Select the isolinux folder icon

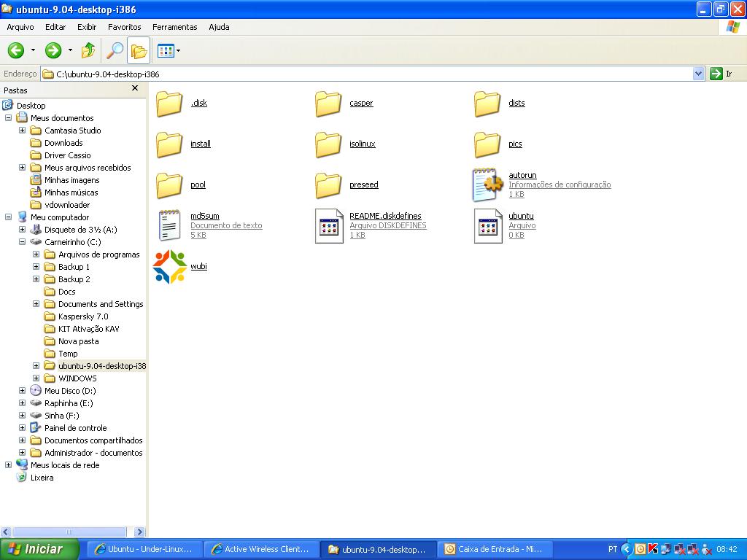328,145
